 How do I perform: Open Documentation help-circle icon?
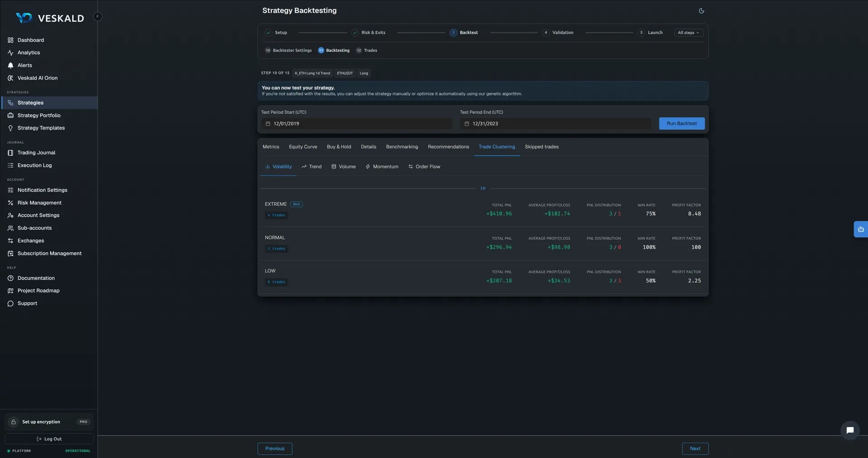click(10, 278)
